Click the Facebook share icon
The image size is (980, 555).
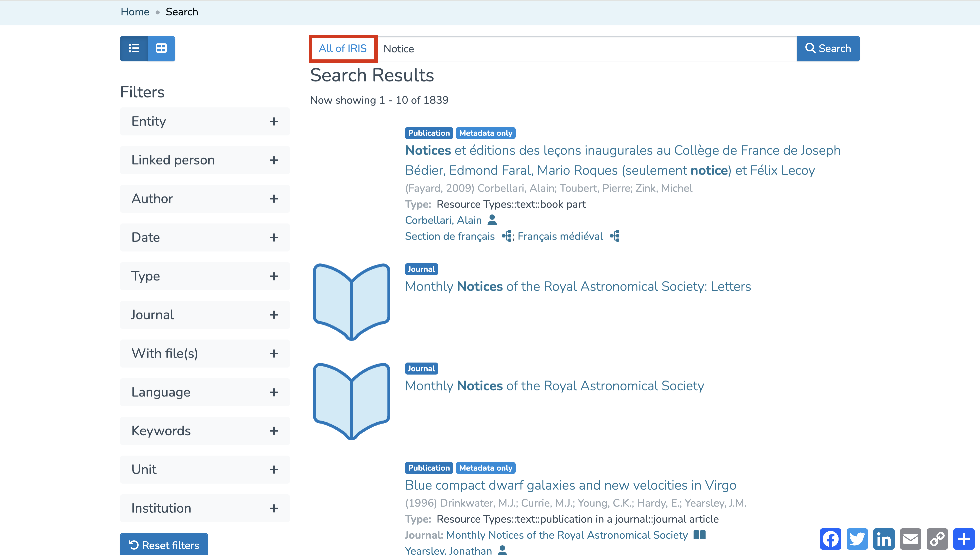tap(830, 539)
